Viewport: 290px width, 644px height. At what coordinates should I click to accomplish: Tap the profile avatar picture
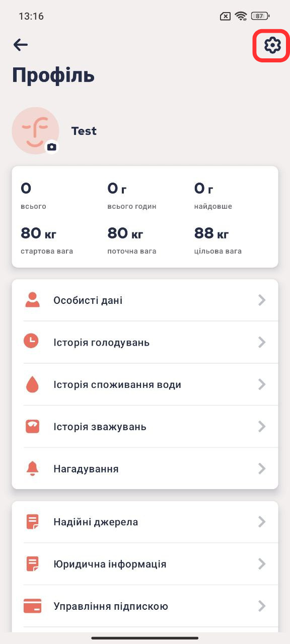[x=35, y=131]
